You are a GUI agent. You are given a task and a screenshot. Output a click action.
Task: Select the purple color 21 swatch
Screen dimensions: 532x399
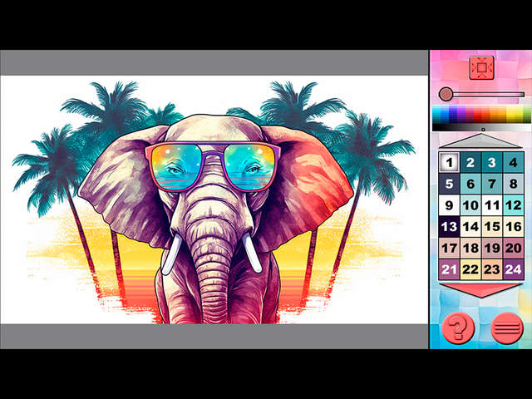tap(449, 268)
